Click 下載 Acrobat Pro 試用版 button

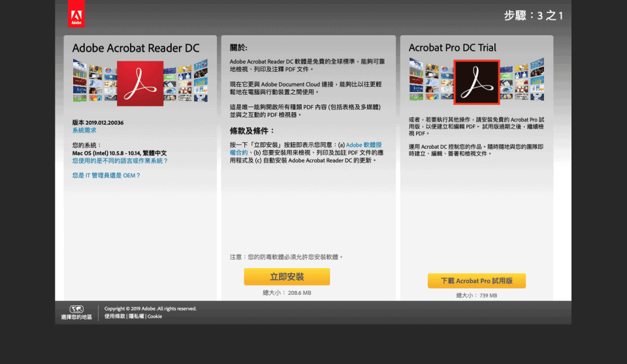(x=477, y=281)
